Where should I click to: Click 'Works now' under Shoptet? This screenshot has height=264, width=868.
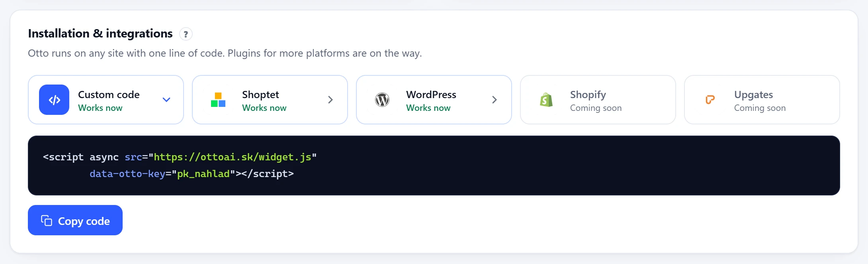click(264, 108)
